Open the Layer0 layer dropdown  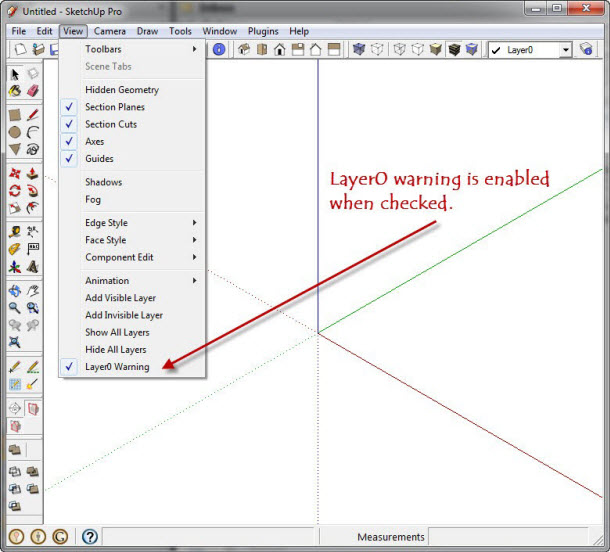566,50
